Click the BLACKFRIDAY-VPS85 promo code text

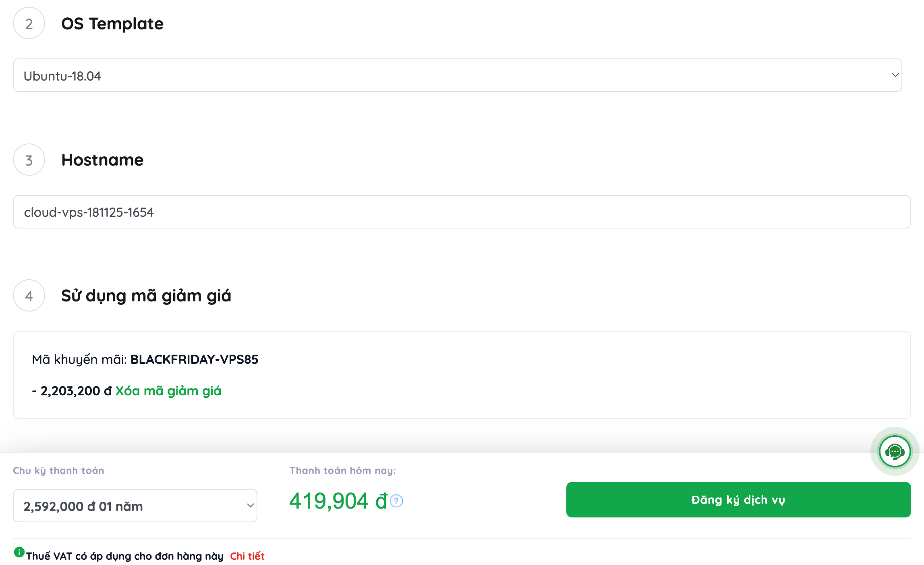tap(194, 359)
